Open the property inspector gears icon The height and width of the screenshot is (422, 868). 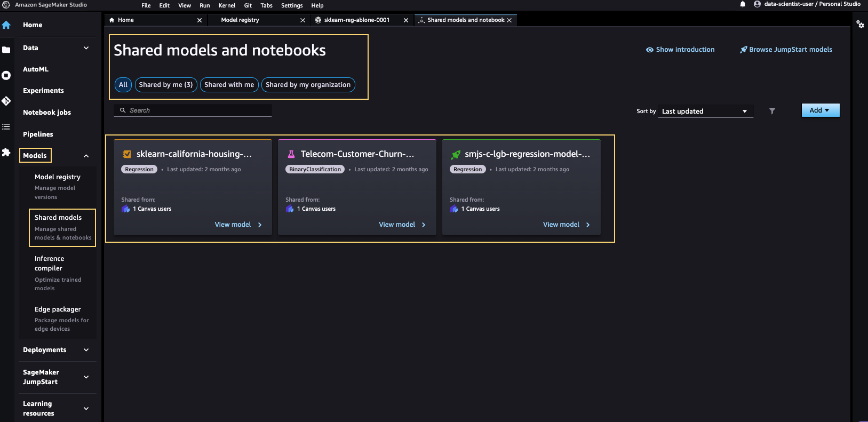[860, 25]
